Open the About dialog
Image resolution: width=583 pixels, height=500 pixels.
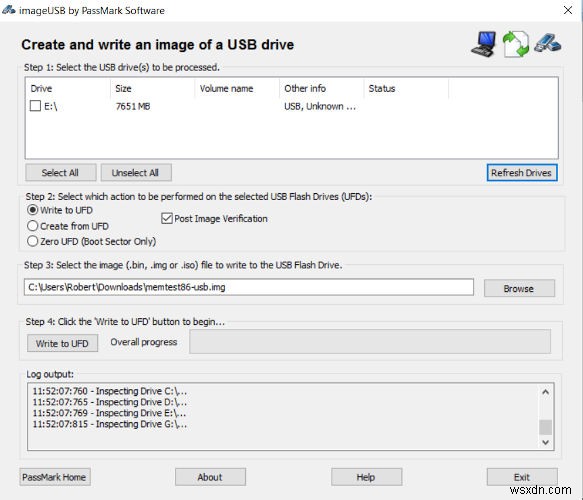point(210,477)
